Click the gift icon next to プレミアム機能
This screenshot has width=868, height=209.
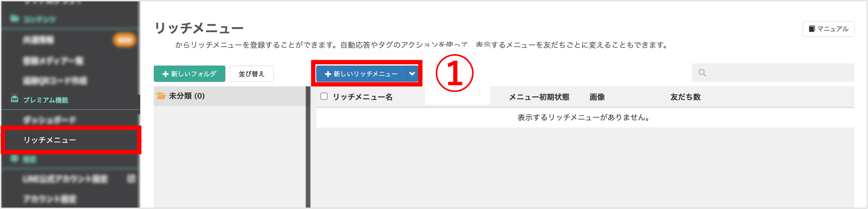(14, 99)
